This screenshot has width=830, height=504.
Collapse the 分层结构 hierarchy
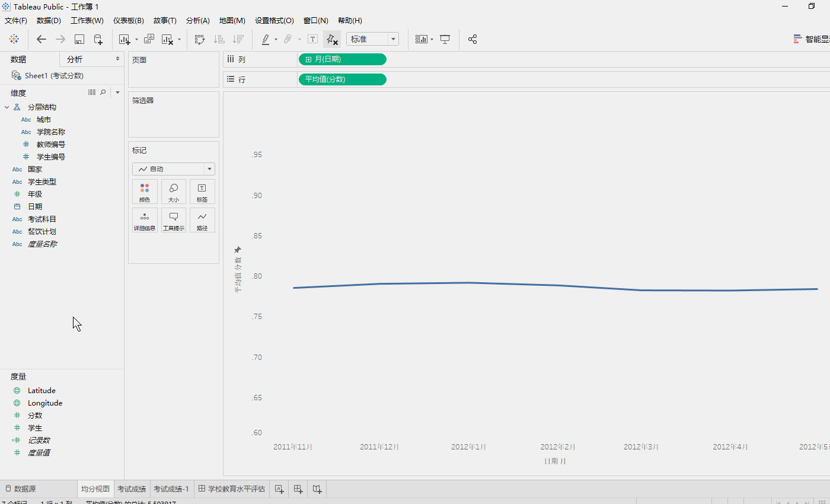pyautogui.click(x=7, y=107)
